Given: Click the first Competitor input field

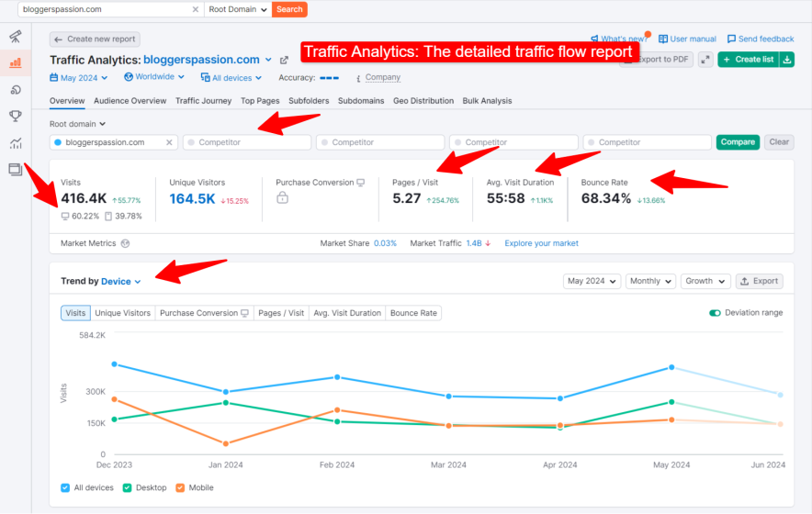Looking at the screenshot, I should [x=247, y=142].
